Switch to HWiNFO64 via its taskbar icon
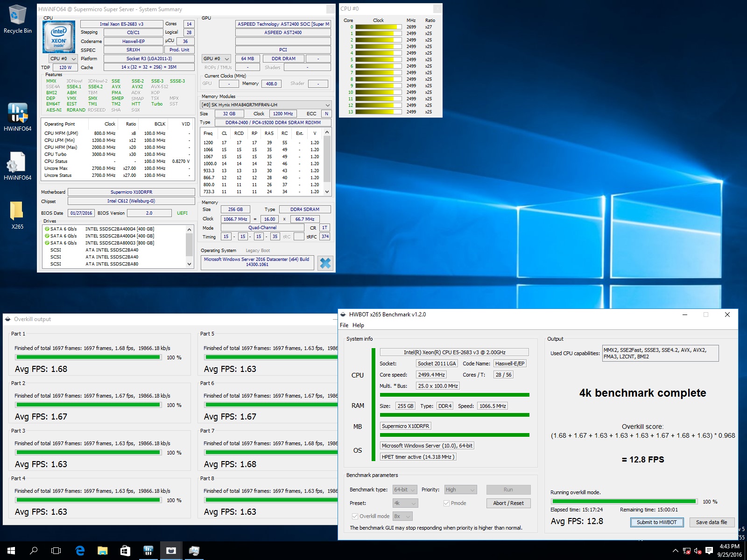The image size is (747, 560). (148, 551)
